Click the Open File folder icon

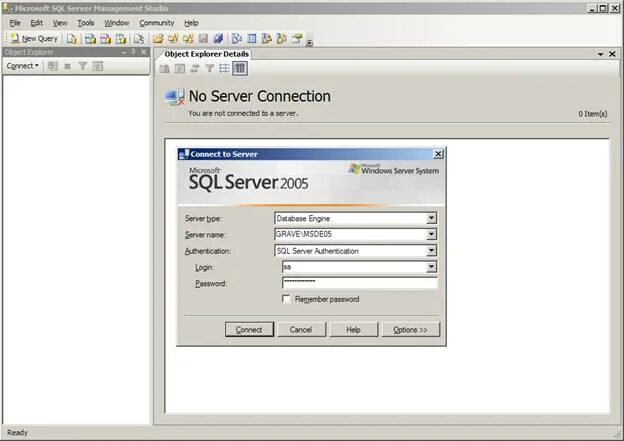coord(158,39)
